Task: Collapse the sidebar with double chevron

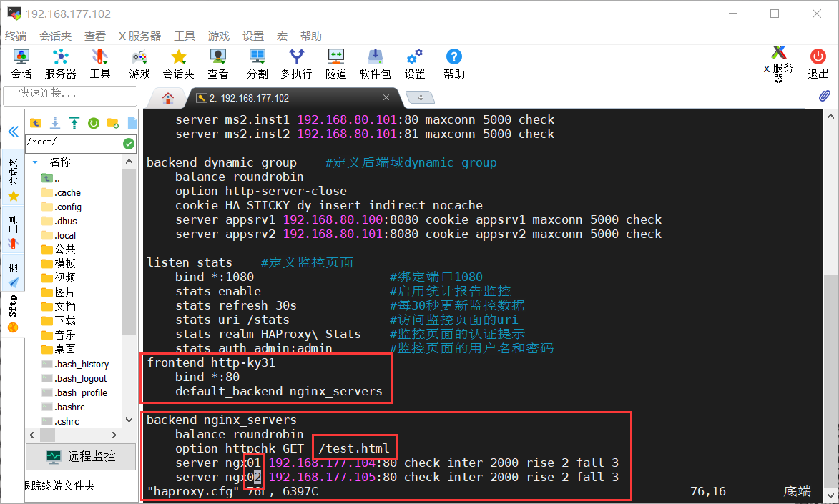Action: [14, 132]
